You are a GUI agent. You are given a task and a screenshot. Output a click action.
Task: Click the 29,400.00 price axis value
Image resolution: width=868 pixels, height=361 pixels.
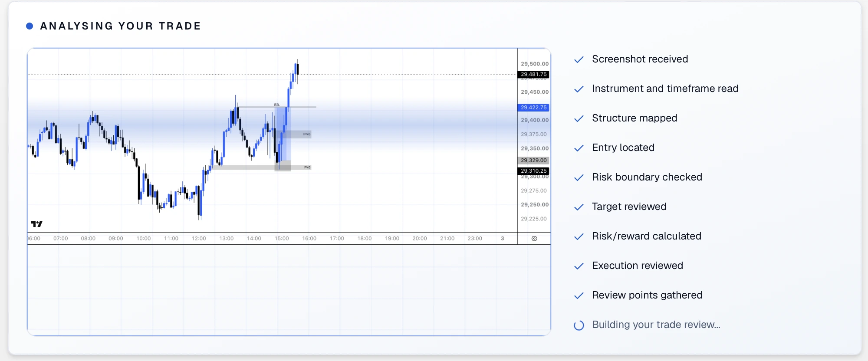point(535,120)
